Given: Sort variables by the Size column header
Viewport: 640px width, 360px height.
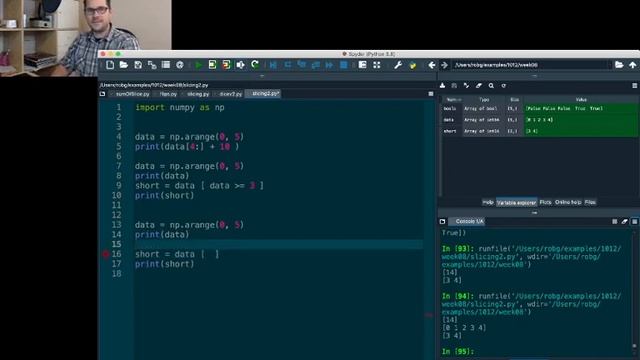Looking at the screenshot, I should pos(515,100).
